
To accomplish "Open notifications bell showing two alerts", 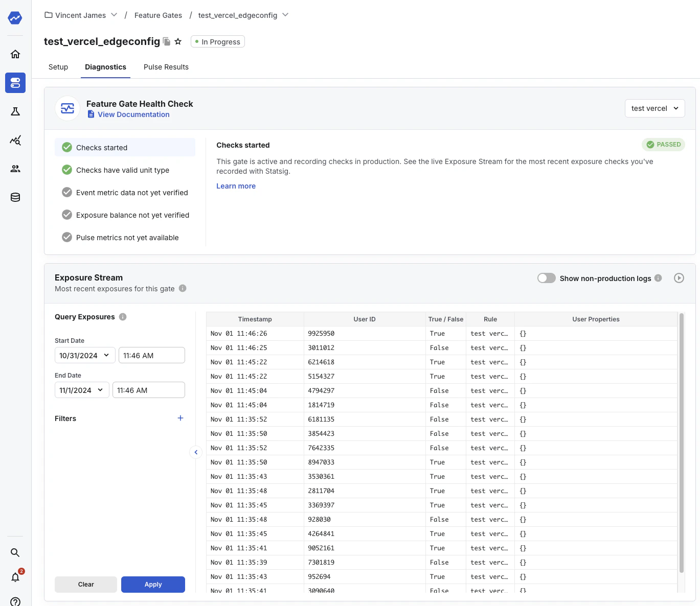I will (x=15, y=577).
